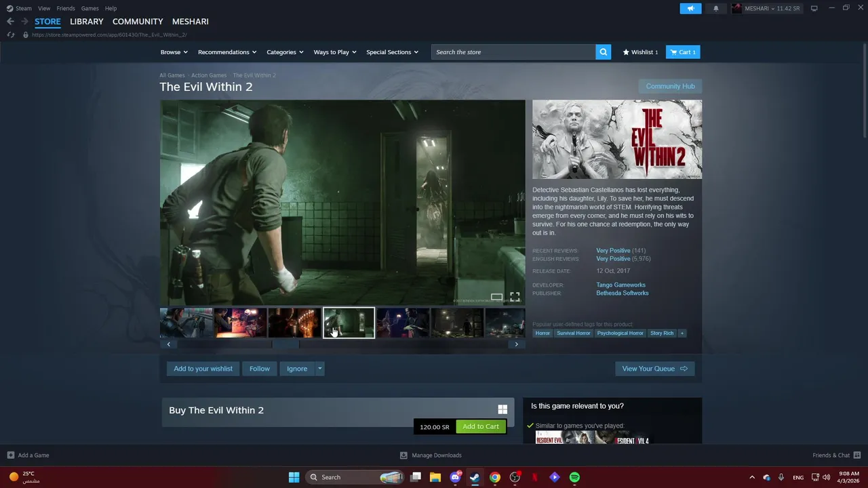Select the third screenshot thumbnail
The image size is (868, 488).
click(x=294, y=323)
